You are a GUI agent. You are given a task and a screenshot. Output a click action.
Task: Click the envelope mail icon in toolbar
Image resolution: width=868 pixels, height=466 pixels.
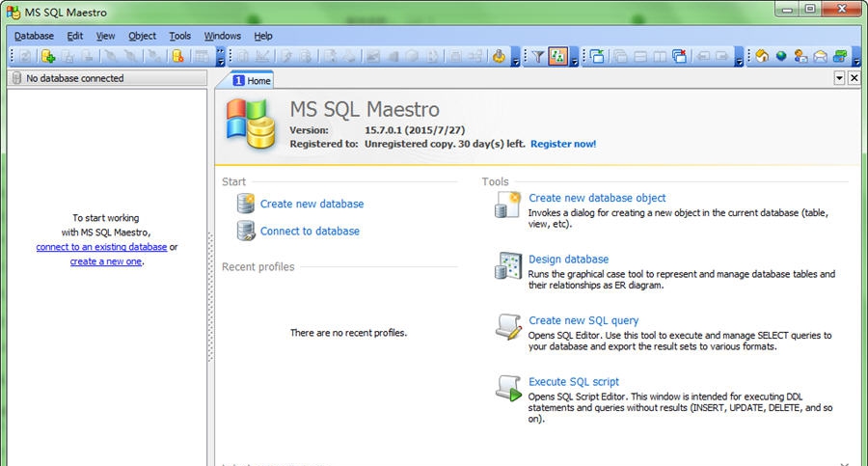pyautogui.click(x=820, y=57)
